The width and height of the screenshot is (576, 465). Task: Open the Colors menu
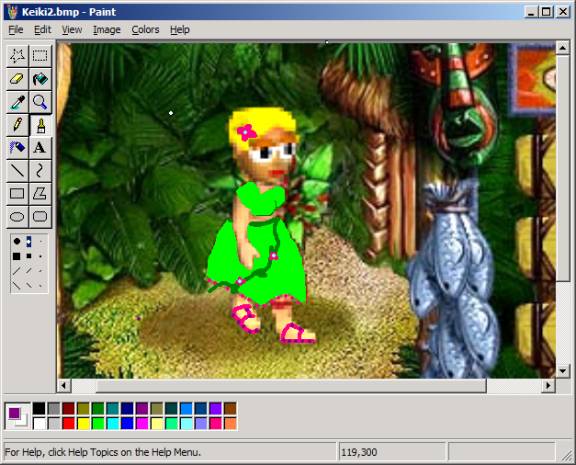point(145,30)
